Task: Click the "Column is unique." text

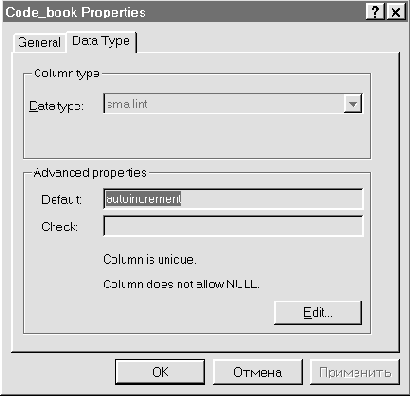Action: (150, 259)
